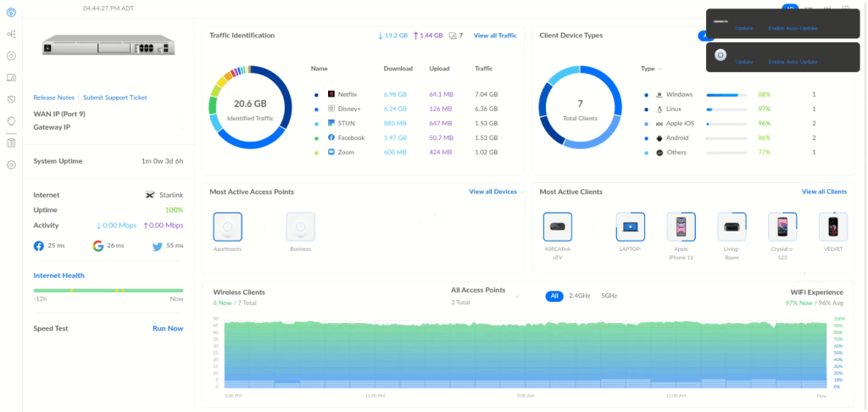The height and width of the screenshot is (412, 868).
Task: Open the Dashboard icon in sidebar
Action: coord(11,11)
